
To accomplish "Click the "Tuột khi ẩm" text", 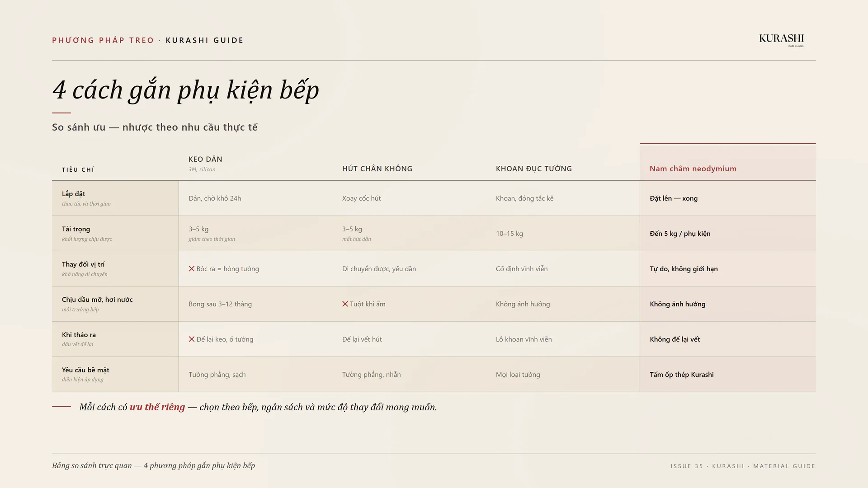I will [368, 304].
